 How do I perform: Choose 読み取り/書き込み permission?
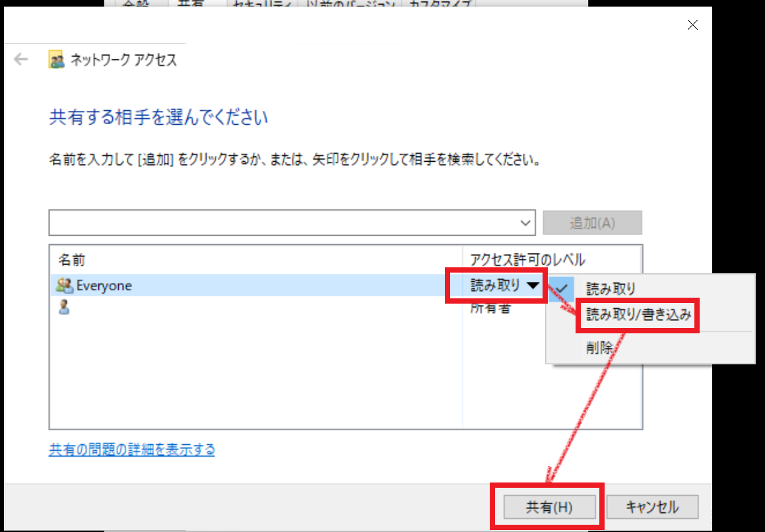(x=638, y=314)
